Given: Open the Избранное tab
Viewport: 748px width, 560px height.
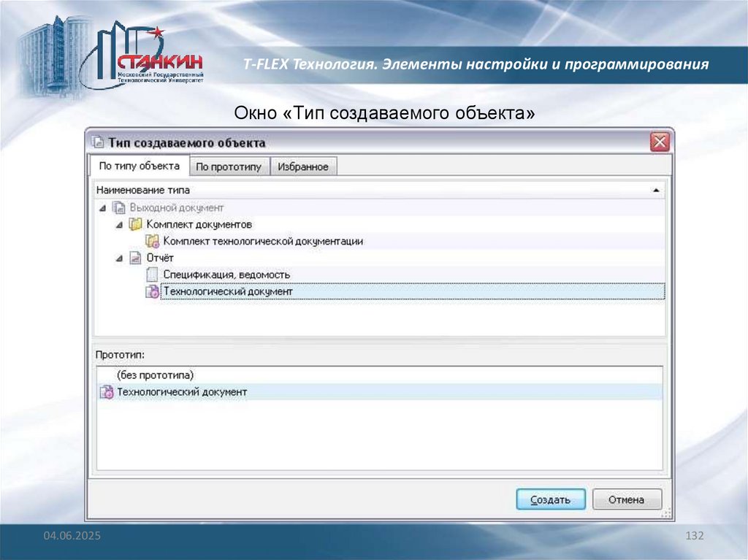Looking at the screenshot, I should point(303,167).
